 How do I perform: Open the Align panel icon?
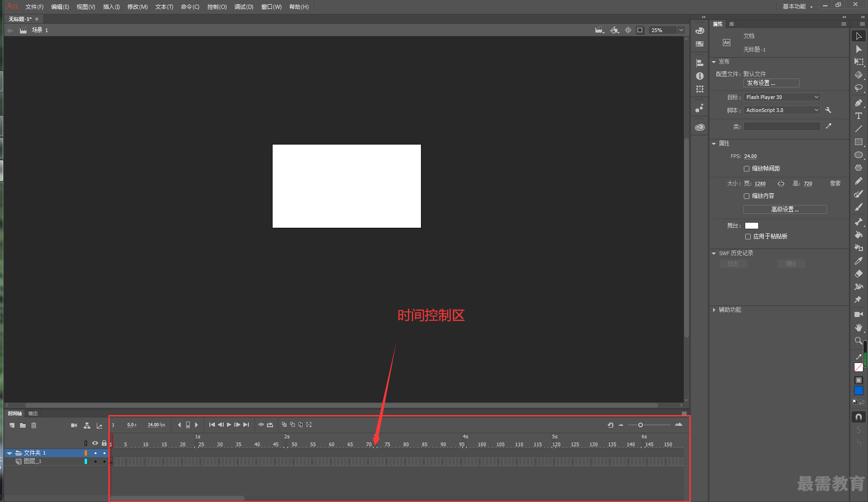tap(700, 63)
